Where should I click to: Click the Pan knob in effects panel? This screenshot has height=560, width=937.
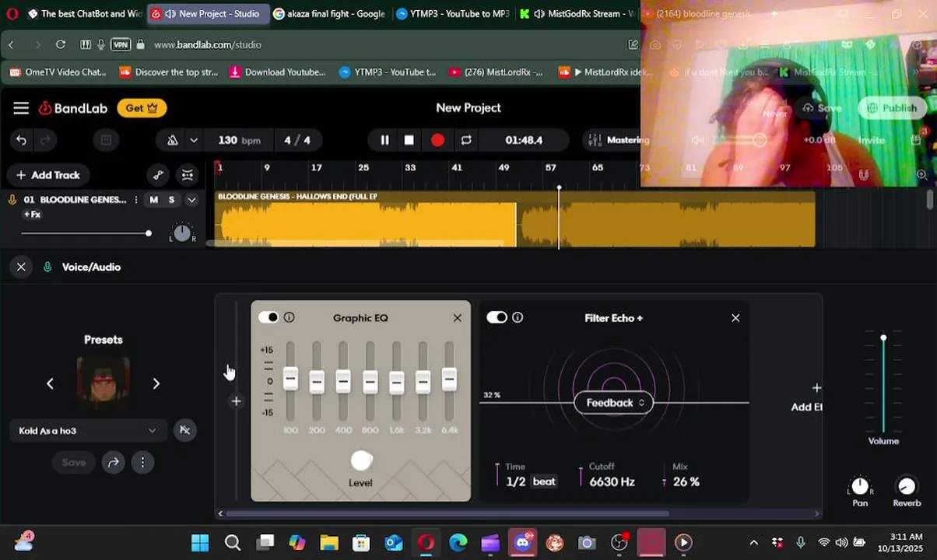click(860, 486)
